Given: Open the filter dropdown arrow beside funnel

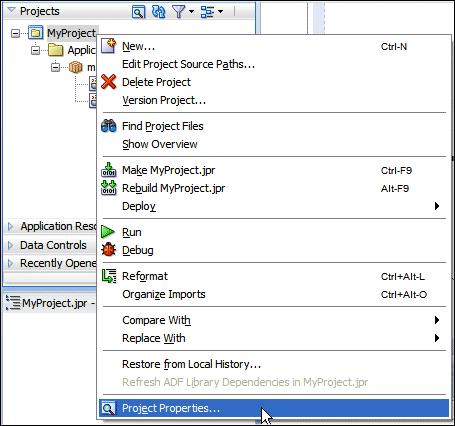Looking at the screenshot, I should point(191,12).
